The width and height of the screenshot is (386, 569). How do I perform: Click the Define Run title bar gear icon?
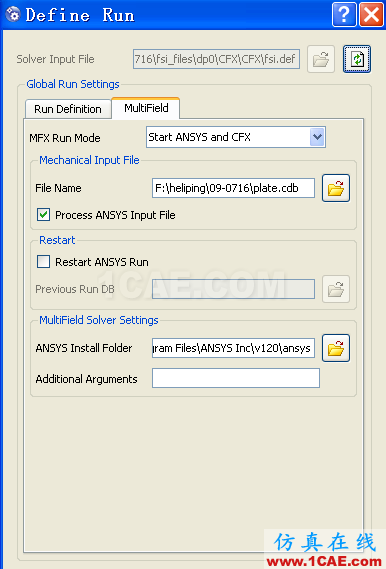coord(13,15)
